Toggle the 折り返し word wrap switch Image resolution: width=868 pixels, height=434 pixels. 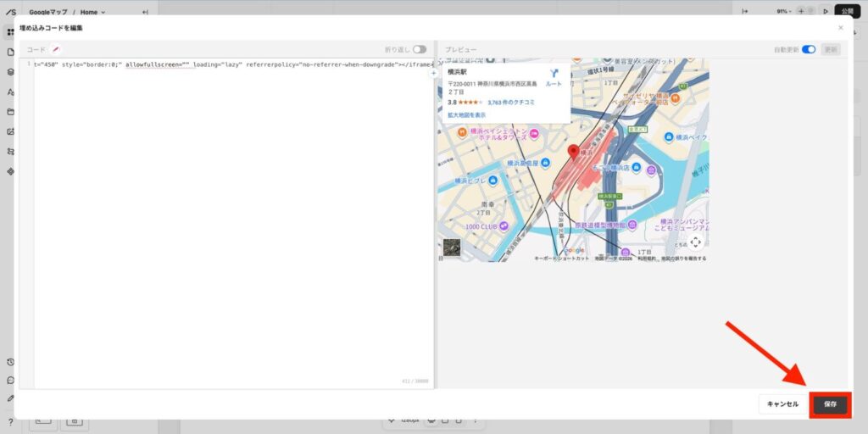[420, 50]
